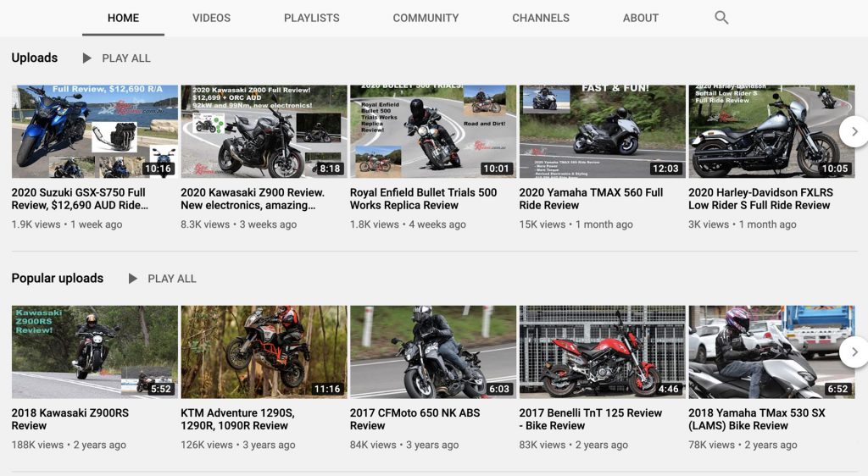This screenshot has height=476, width=868.
Task: Click title '2020 Harley-Davidson FXLRS Low Rider S'
Action: tap(760, 199)
